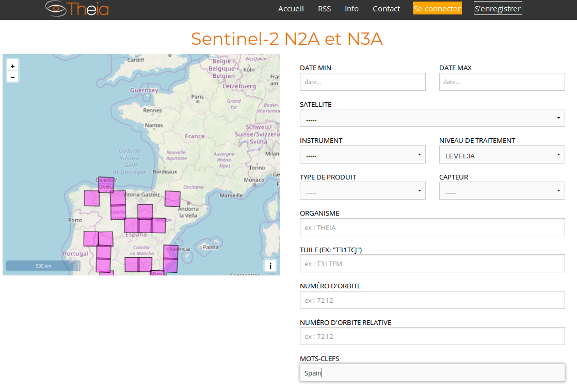Click the Paris label on map
577x392 pixels.
tap(197, 97)
